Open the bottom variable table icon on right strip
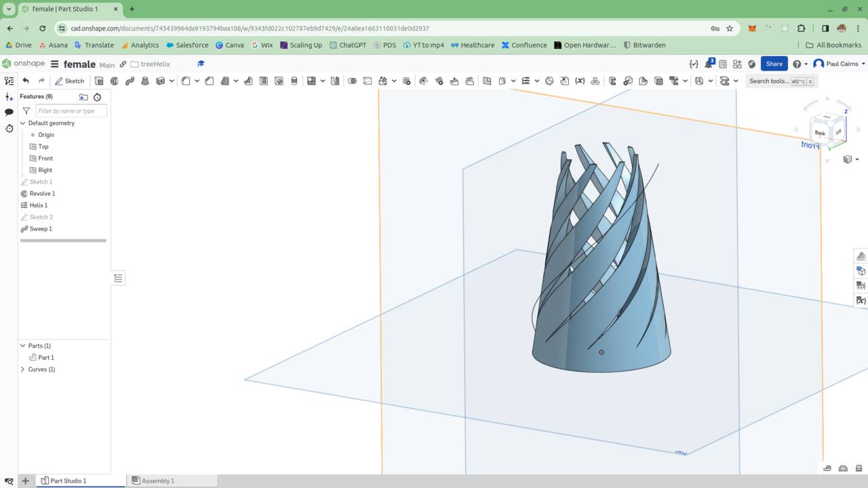The height and width of the screenshot is (488, 868). 861,300
